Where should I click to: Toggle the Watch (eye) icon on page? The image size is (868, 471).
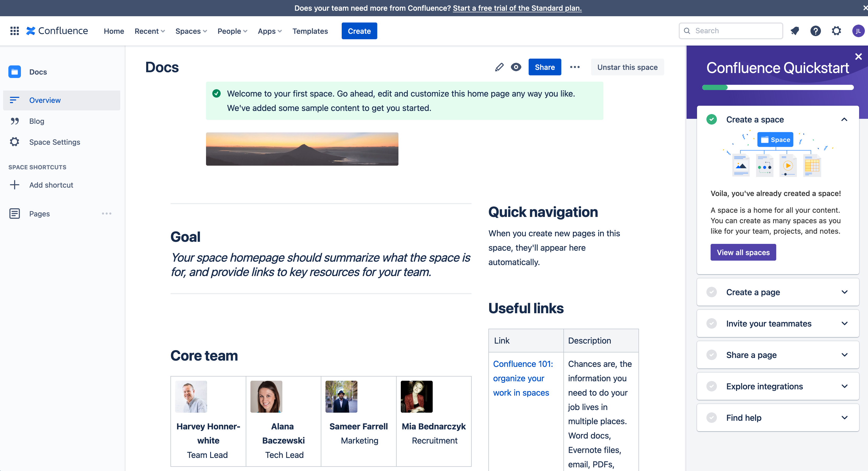point(516,67)
